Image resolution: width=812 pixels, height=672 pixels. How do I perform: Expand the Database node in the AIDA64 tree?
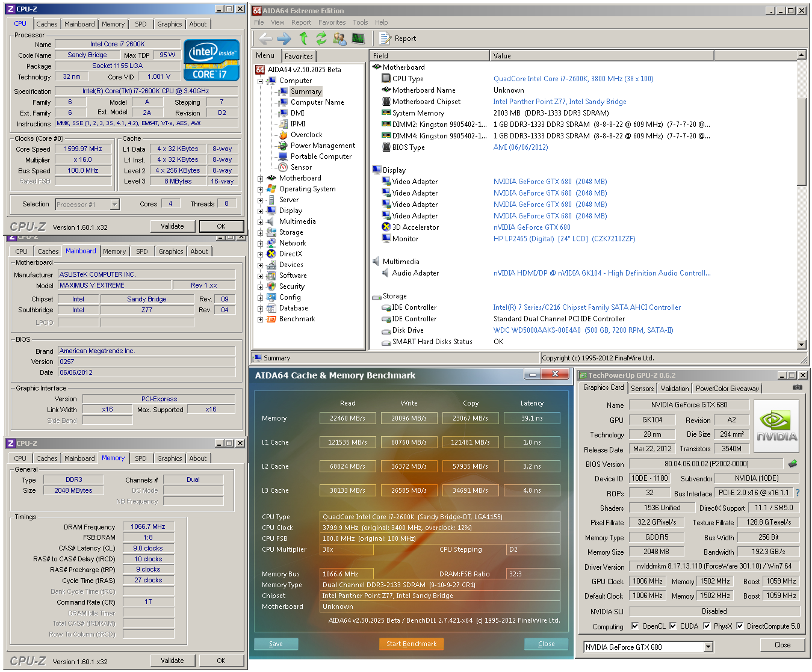[261, 308]
